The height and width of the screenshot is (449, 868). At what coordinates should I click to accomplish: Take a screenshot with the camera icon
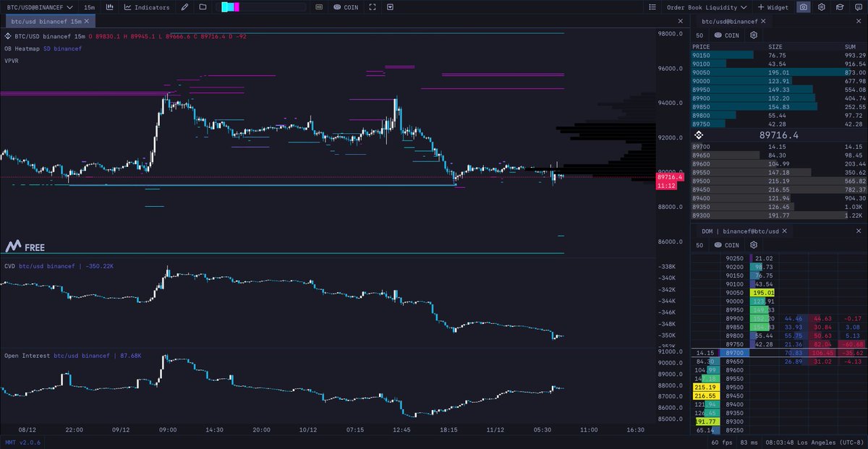(x=804, y=7)
